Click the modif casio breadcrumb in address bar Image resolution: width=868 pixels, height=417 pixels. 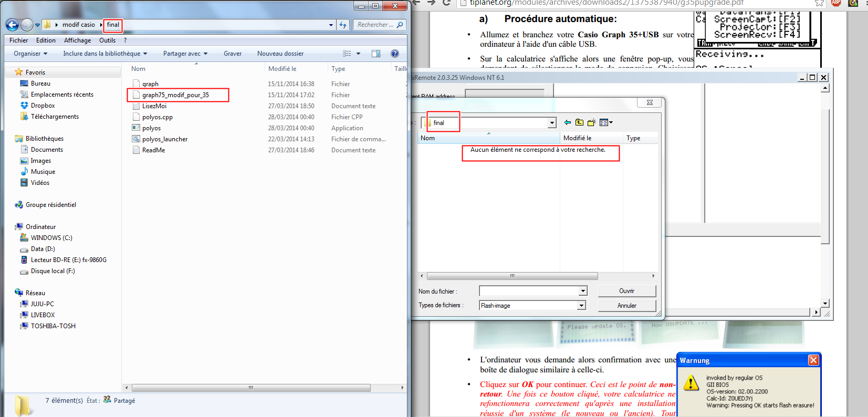point(79,25)
